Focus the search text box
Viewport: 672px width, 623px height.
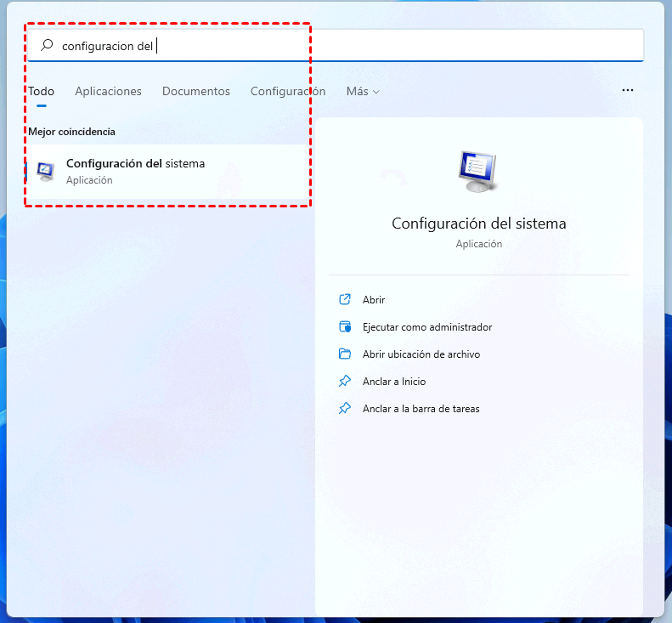point(382,46)
